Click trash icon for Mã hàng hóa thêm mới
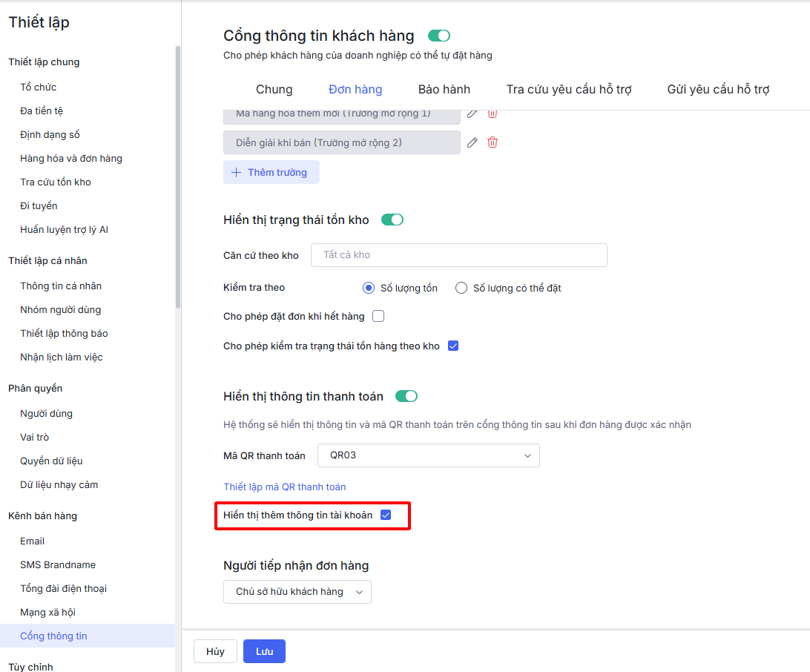 point(493,113)
